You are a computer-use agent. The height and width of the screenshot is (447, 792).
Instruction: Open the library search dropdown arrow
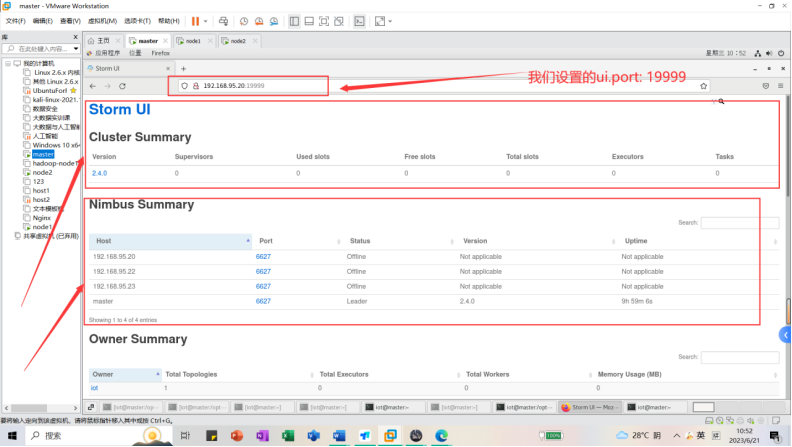pos(76,49)
